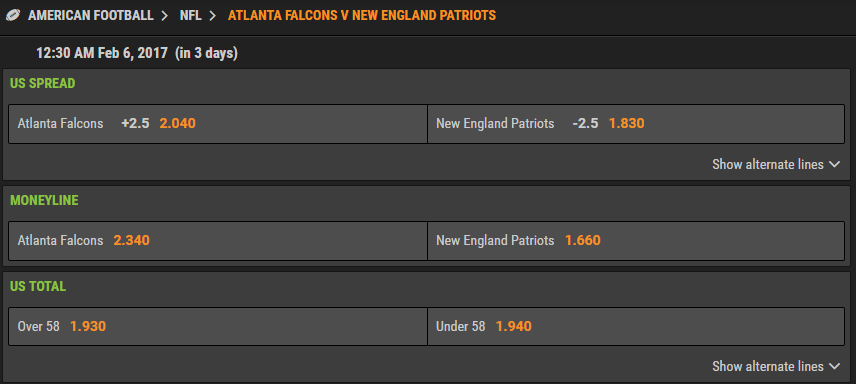The width and height of the screenshot is (856, 384).
Task: Click the 12:30 AM Feb 6, 2017 event time
Action: [102, 54]
